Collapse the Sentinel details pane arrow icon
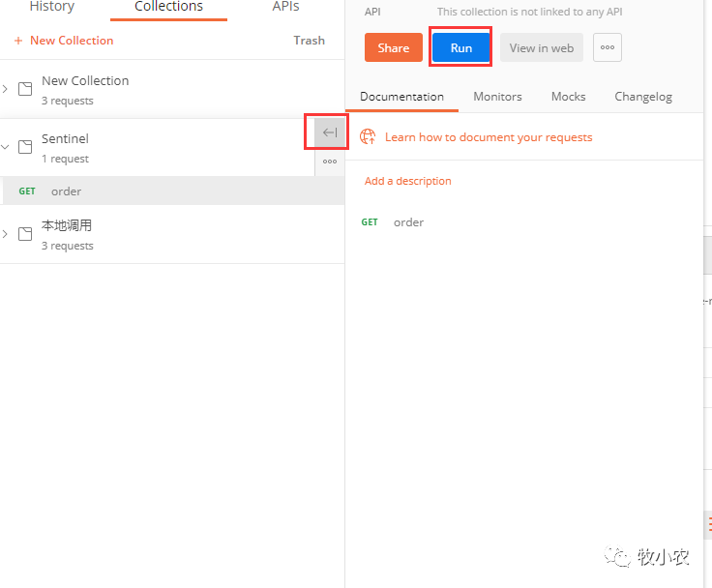The height and width of the screenshot is (588, 712). pyautogui.click(x=330, y=132)
